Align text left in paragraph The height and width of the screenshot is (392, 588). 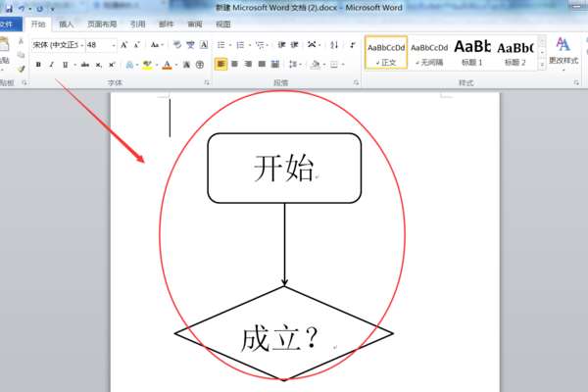pyautogui.click(x=220, y=64)
